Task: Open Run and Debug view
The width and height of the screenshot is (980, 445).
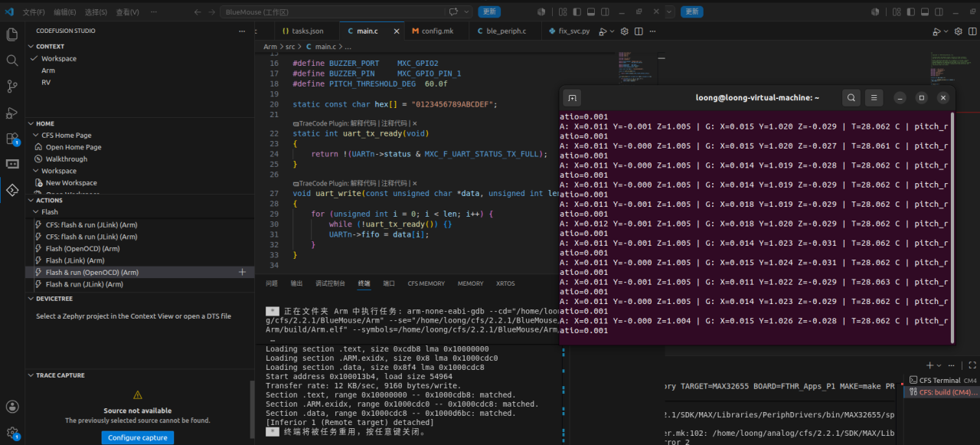Action: (12, 113)
